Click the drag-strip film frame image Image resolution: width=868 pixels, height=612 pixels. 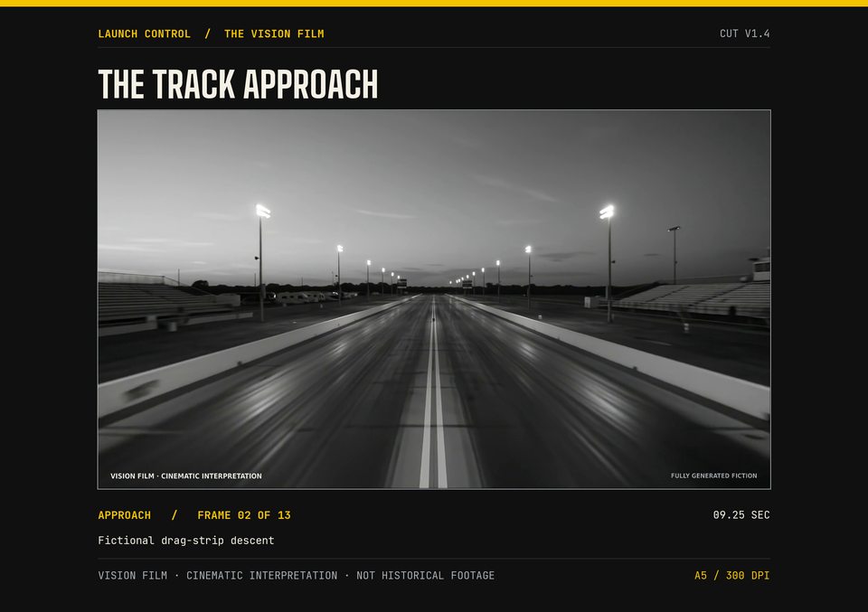[434, 299]
